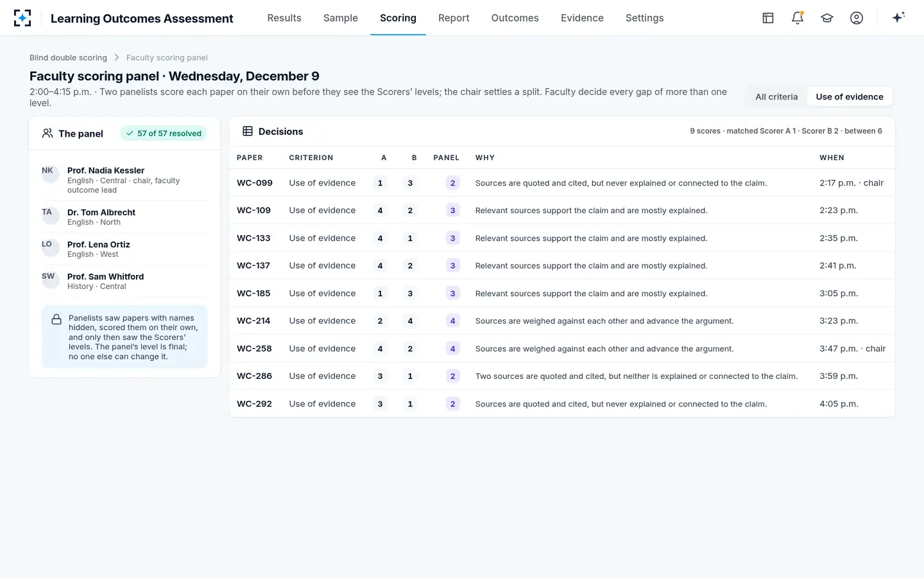Click Scorer B score for WC-292
The height and width of the screenshot is (578, 924).
[x=410, y=404]
